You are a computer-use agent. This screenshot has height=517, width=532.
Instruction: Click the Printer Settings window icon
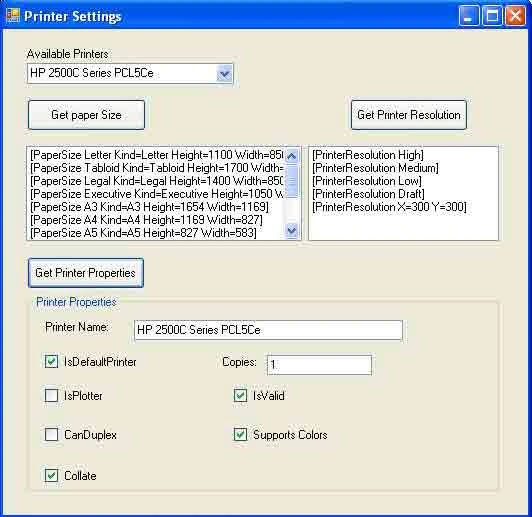point(13,16)
